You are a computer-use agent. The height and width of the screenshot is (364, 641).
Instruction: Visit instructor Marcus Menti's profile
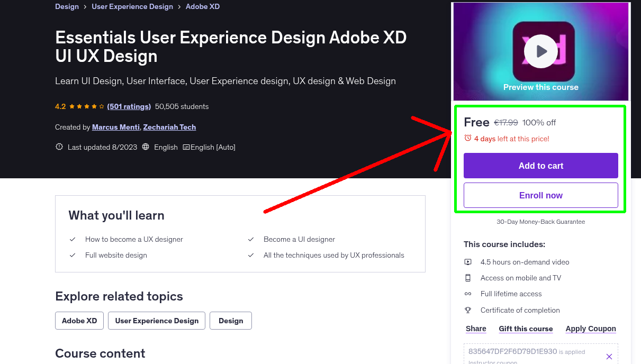[115, 127]
